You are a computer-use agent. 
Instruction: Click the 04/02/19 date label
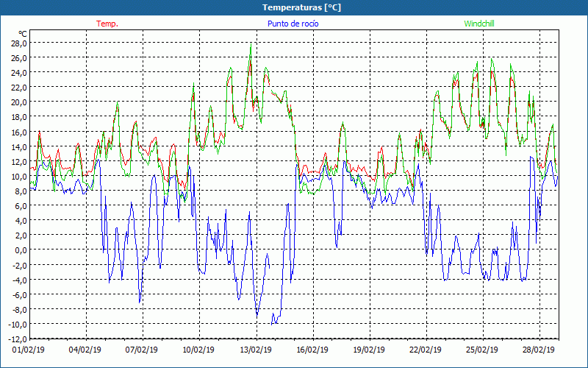pyautogui.click(x=85, y=350)
